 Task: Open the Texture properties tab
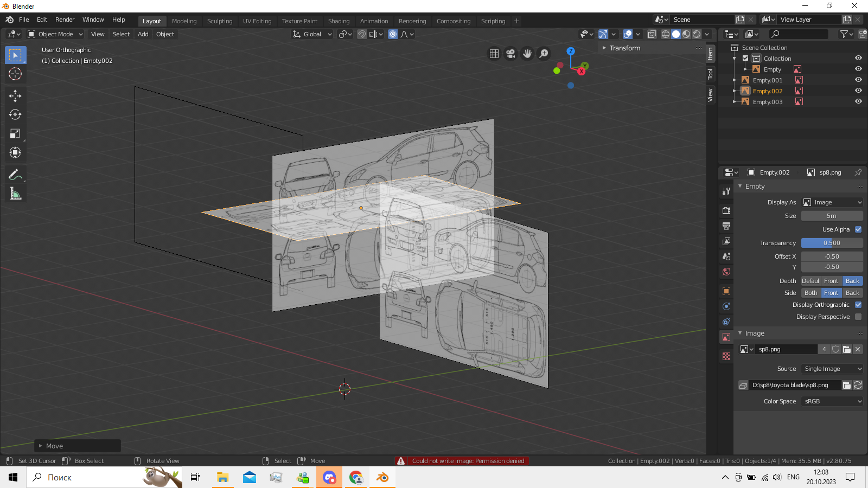tap(726, 356)
